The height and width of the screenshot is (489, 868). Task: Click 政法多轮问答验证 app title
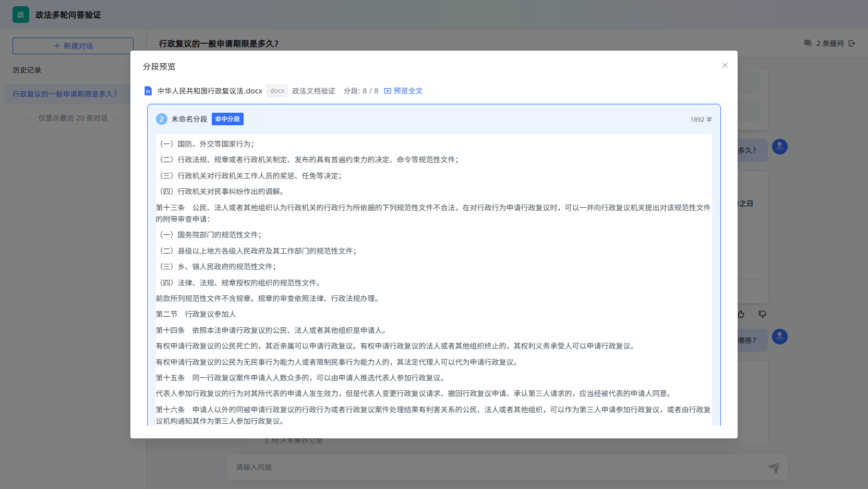(68, 15)
